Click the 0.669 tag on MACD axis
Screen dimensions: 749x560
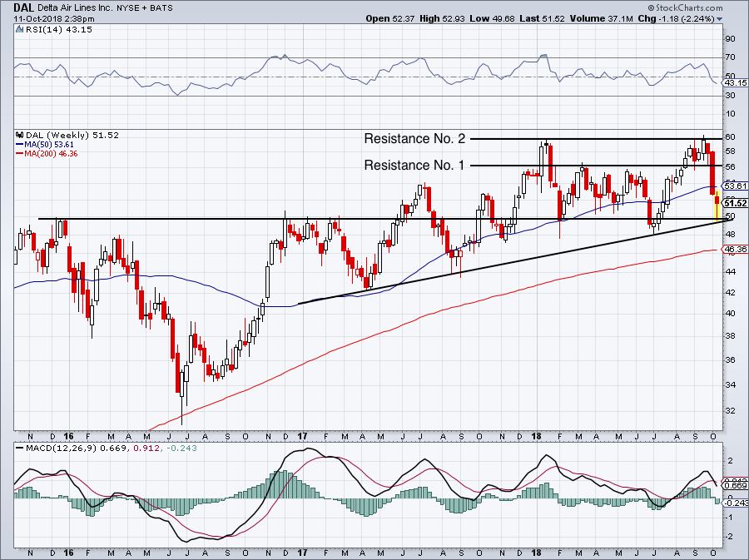click(736, 485)
